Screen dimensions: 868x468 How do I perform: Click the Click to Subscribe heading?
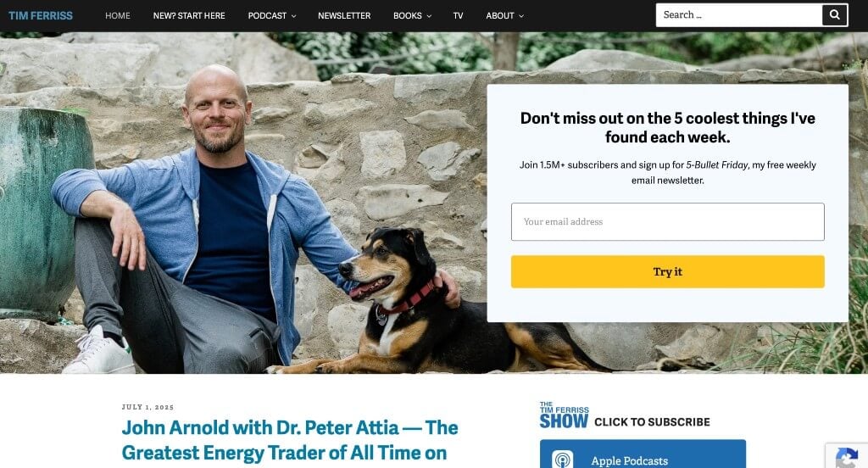tap(652, 422)
